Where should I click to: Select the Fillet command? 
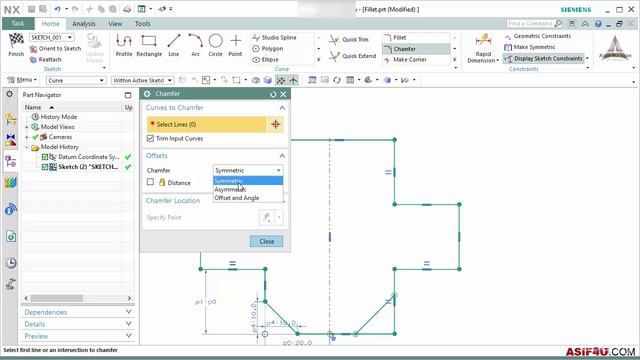pos(395,38)
